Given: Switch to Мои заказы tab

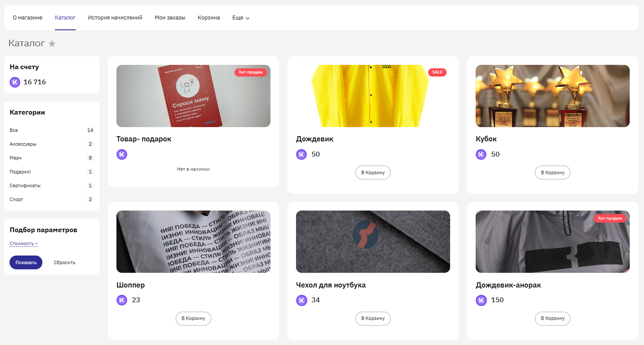Looking at the screenshot, I should pos(170,18).
